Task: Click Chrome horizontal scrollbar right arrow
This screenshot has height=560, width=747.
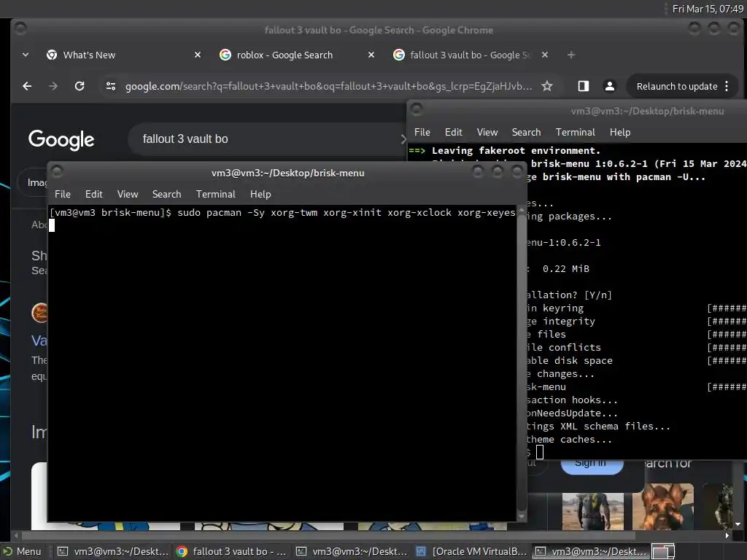Action: click(x=727, y=535)
